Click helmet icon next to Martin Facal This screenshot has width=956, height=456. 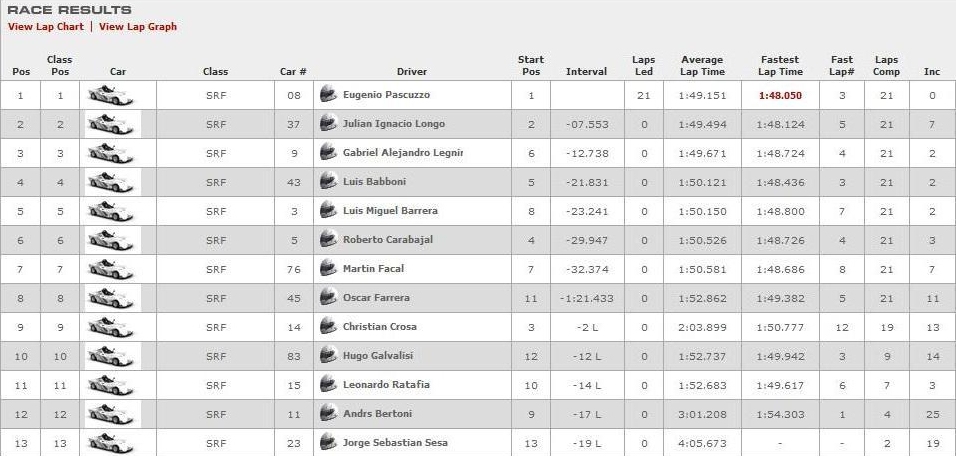pos(328,269)
